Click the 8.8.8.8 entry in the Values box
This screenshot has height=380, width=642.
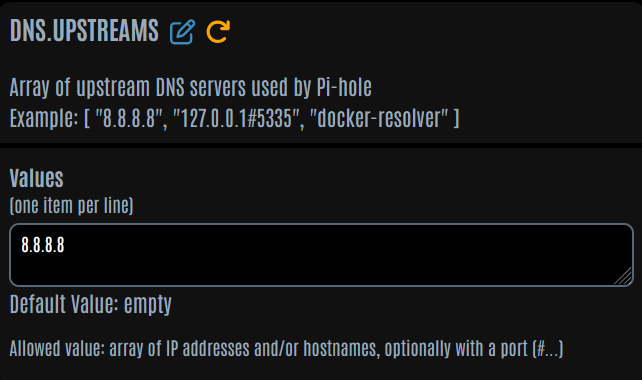click(x=43, y=245)
